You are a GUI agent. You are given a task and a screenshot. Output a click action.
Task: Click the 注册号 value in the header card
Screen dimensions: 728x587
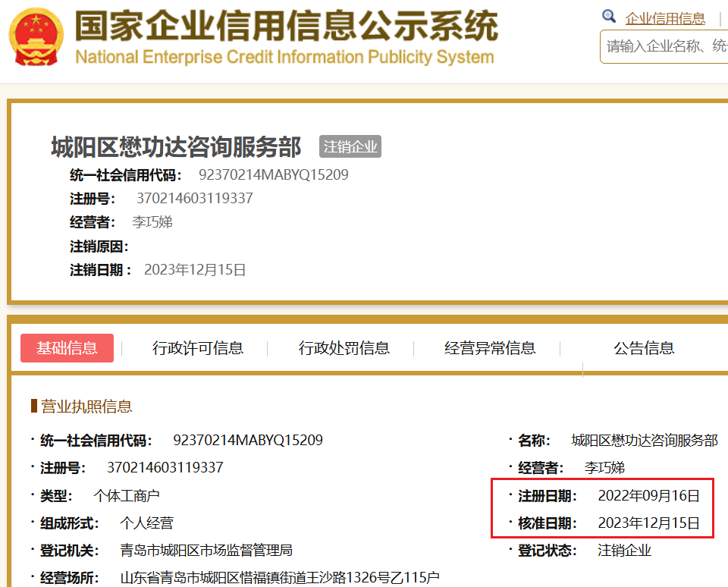194,199
